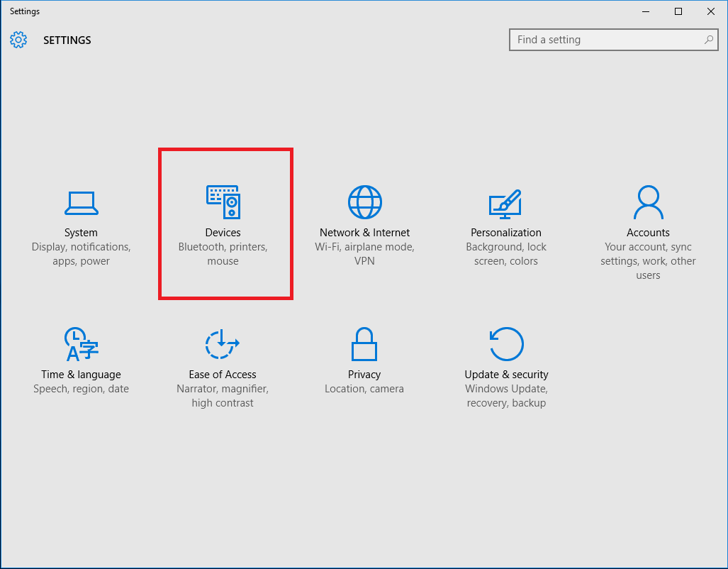
Task: Click 'Bluetooth, printers, mouse' description
Action: point(223,254)
